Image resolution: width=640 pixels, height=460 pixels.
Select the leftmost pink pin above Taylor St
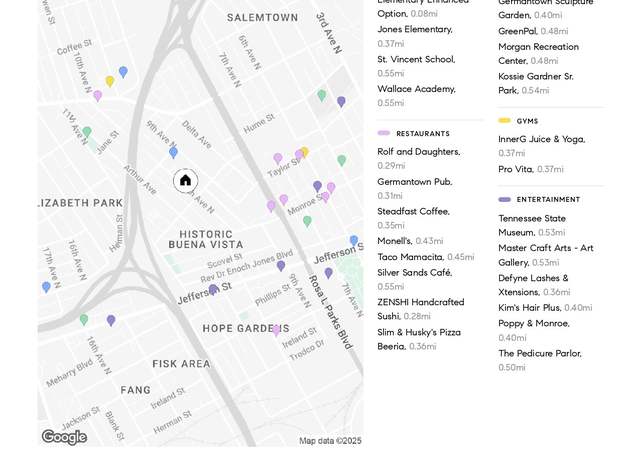[x=278, y=158]
